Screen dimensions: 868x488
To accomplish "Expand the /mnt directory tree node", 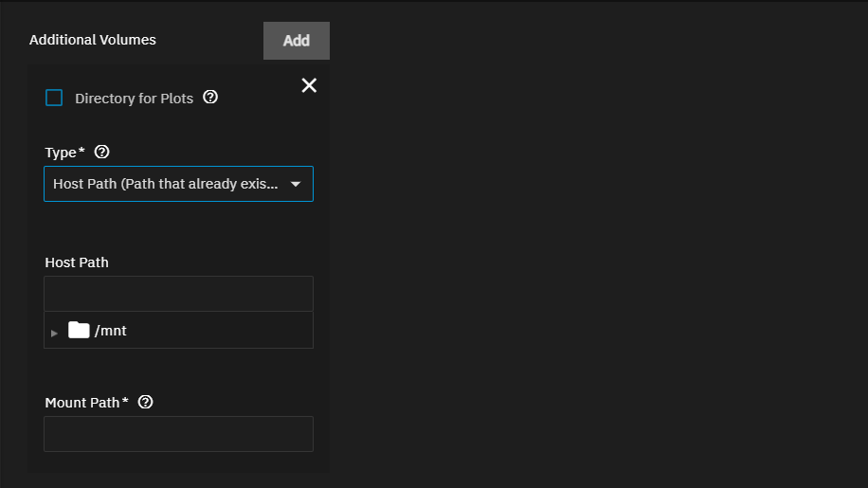I will pos(54,333).
